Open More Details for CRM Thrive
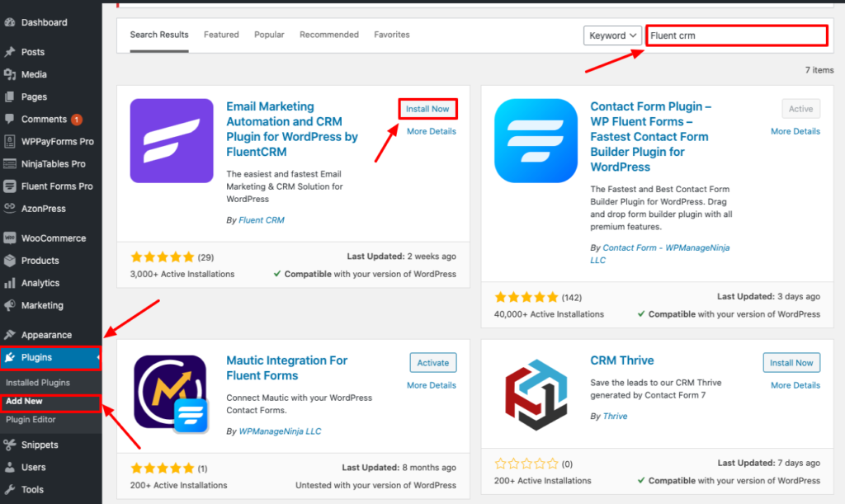Image resolution: width=845 pixels, height=504 pixels. tap(795, 385)
